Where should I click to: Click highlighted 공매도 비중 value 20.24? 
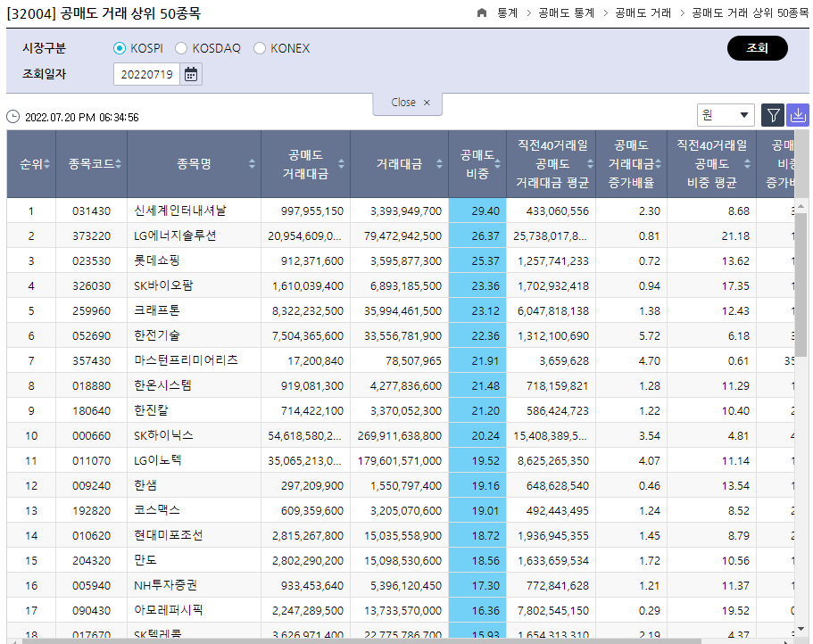pyautogui.click(x=485, y=435)
